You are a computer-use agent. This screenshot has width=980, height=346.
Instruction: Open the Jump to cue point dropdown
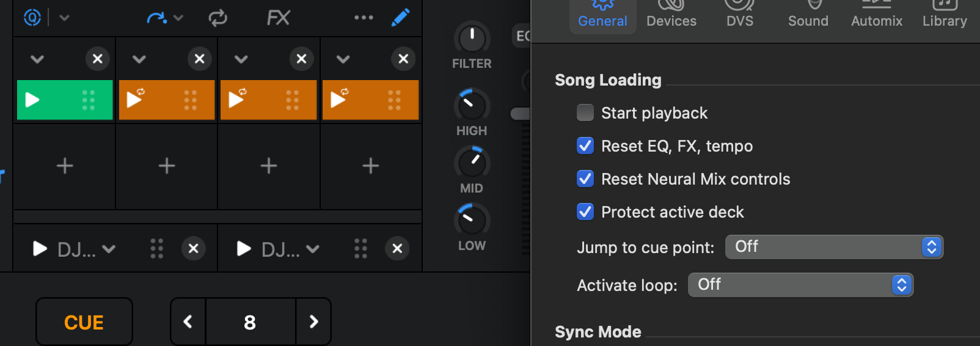coord(834,247)
